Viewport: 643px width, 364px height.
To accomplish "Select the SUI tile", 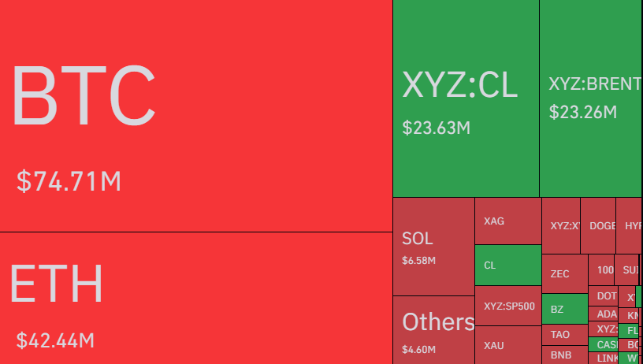I will coord(629,269).
